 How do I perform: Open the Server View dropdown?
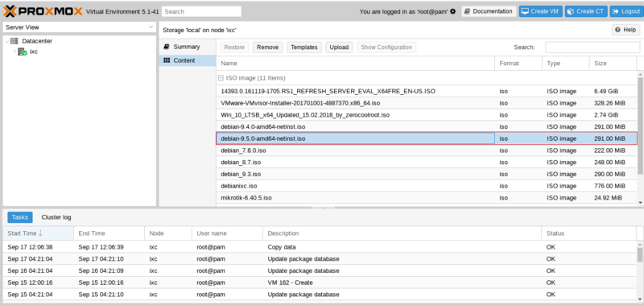(x=79, y=27)
